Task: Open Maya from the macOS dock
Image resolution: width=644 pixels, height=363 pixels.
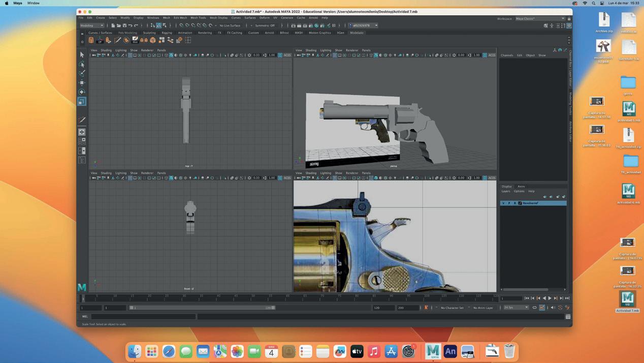Action: point(433,351)
